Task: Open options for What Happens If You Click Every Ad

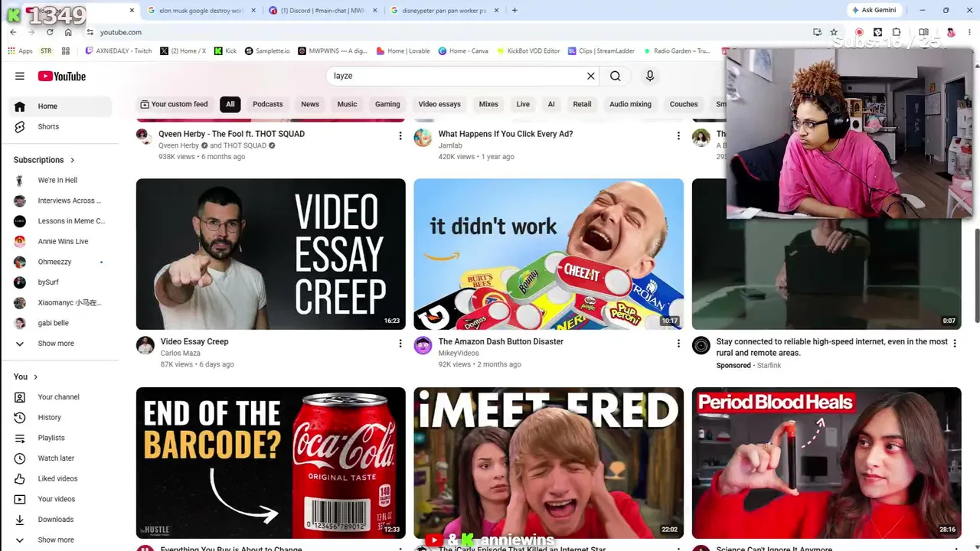Action: pos(678,135)
